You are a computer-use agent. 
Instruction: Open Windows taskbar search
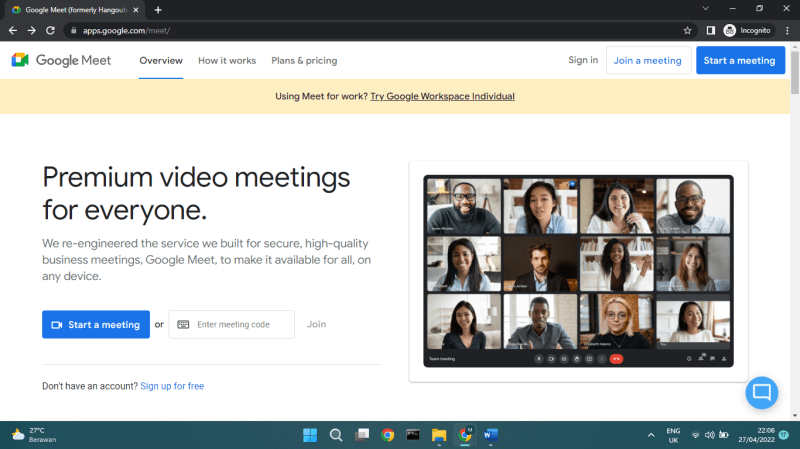[336, 435]
